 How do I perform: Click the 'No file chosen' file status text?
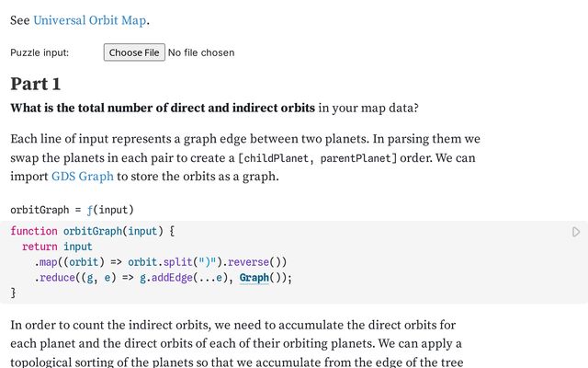pos(201,52)
